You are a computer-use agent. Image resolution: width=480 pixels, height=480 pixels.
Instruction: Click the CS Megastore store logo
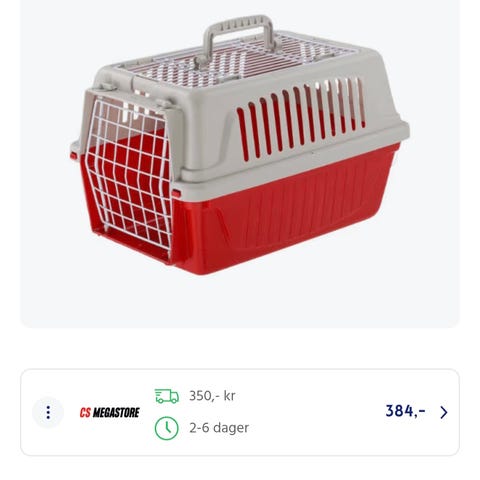pos(110,412)
